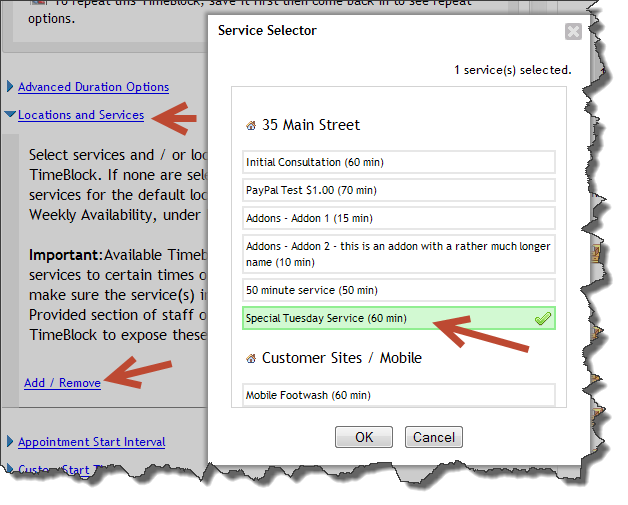The width and height of the screenshot is (628, 505).
Task: Select Initial Consultation (60 min) service
Action: tap(398, 162)
